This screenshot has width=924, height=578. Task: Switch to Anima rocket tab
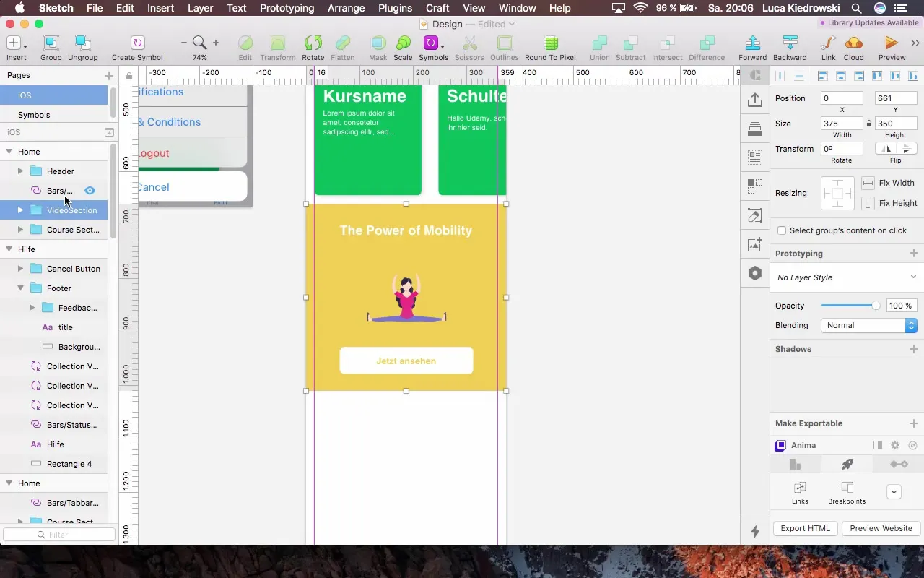847,464
